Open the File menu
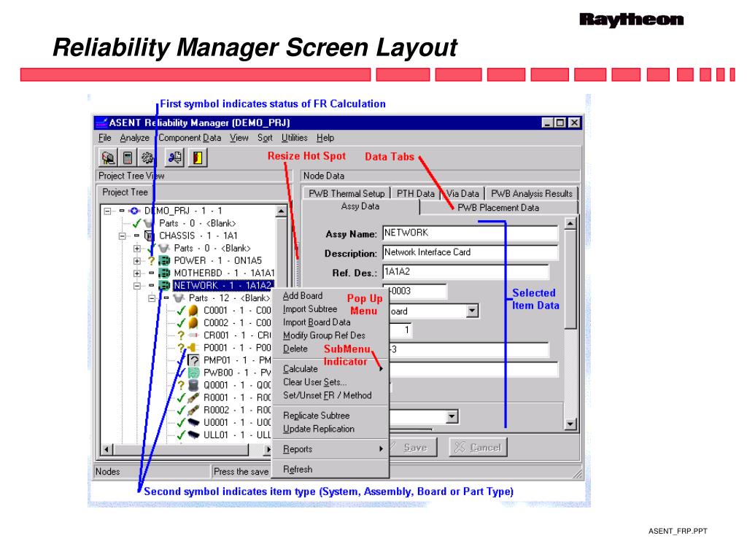Screen dimensions: 747x560 coord(105,138)
